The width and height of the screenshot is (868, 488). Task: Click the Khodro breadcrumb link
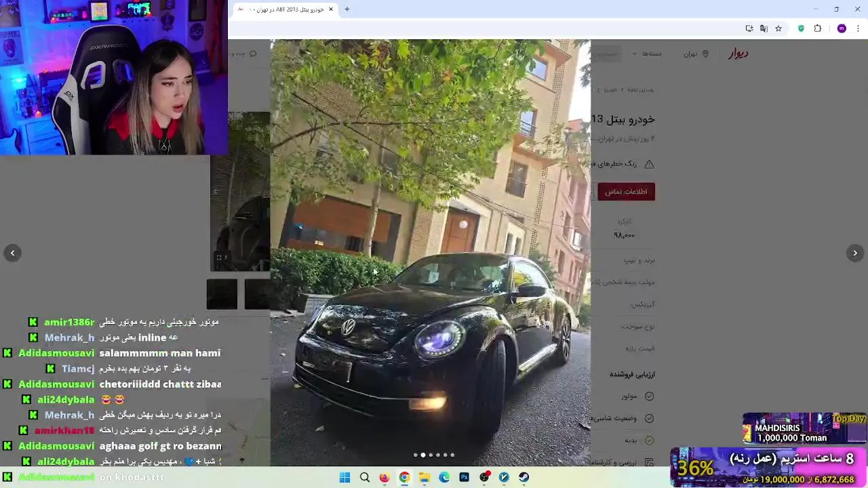pyautogui.click(x=610, y=89)
